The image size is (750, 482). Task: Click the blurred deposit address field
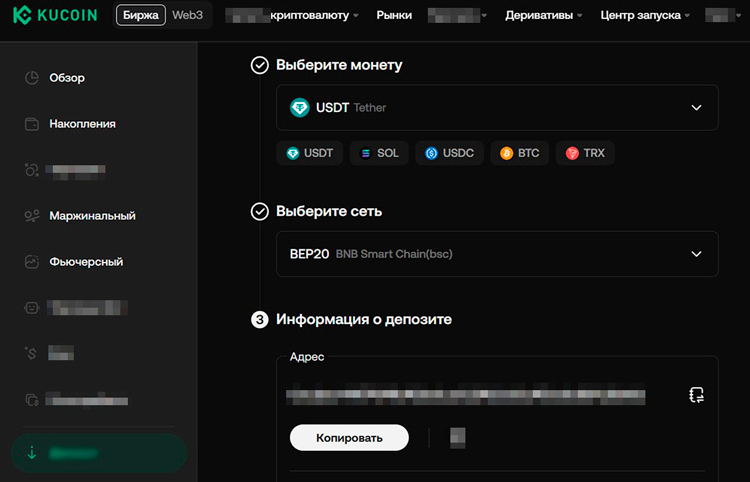465,394
